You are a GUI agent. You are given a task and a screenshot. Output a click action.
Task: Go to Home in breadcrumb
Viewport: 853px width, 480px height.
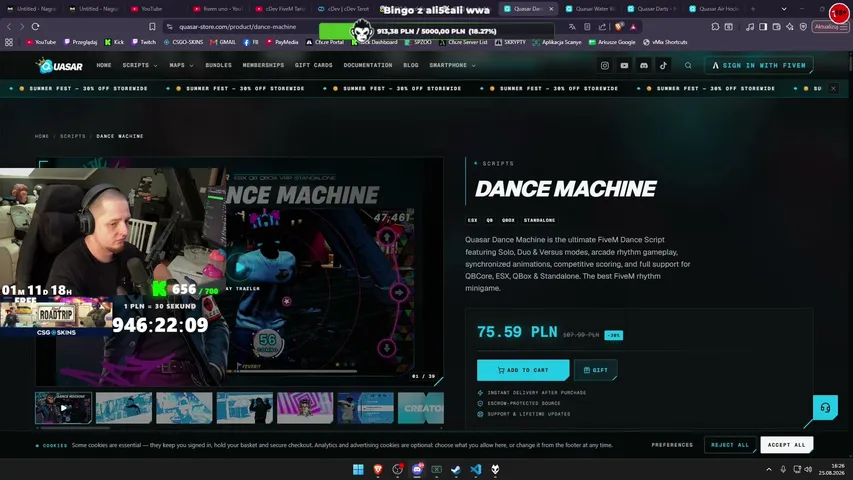tap(42, 136)
